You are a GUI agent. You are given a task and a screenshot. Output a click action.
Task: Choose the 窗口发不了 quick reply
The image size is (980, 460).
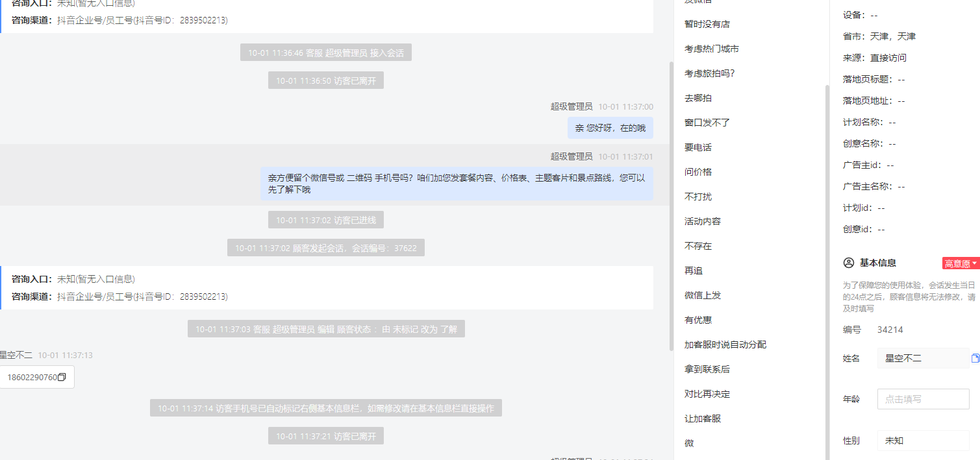[x=707, y=123]
